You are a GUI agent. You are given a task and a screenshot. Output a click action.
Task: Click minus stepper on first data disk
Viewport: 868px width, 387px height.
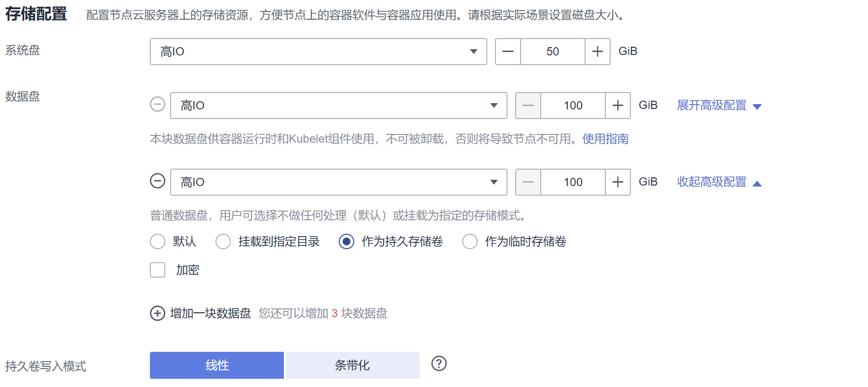528,106
